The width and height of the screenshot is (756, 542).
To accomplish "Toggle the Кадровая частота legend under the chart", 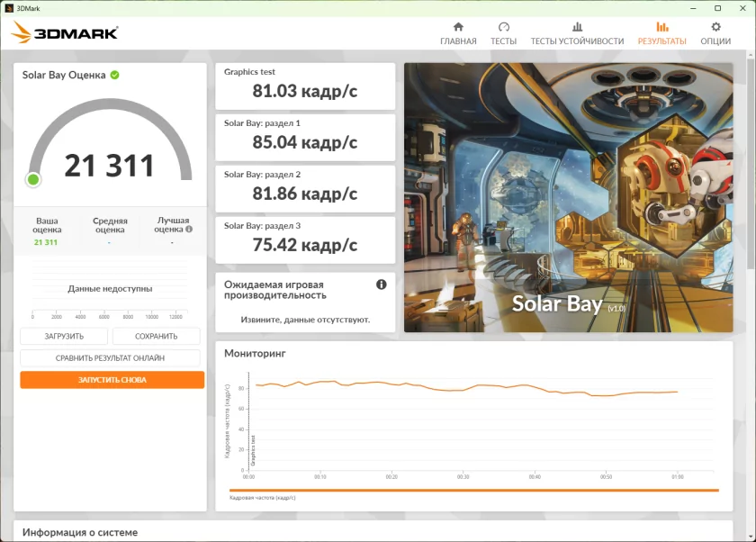I will pos(262,498).
